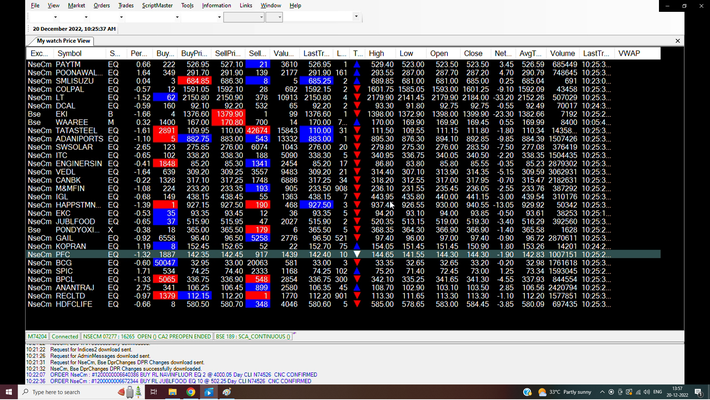This screenshot has width=710, height=400.
Task: Click the up-trend arrow in POONAWAL row
Action: (357, 73)
